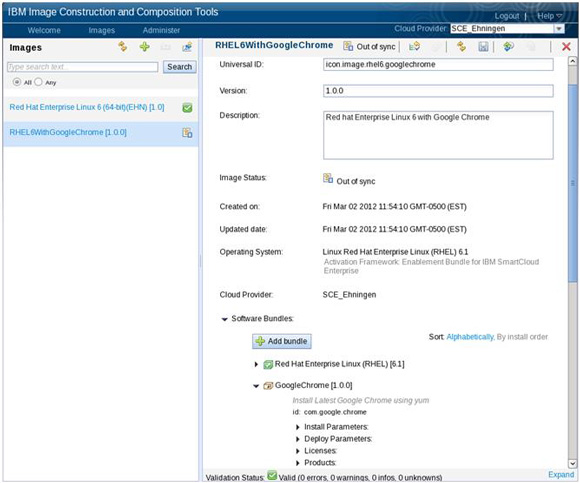
Task: Click the Updated date value
Action: tap(394, 229)
